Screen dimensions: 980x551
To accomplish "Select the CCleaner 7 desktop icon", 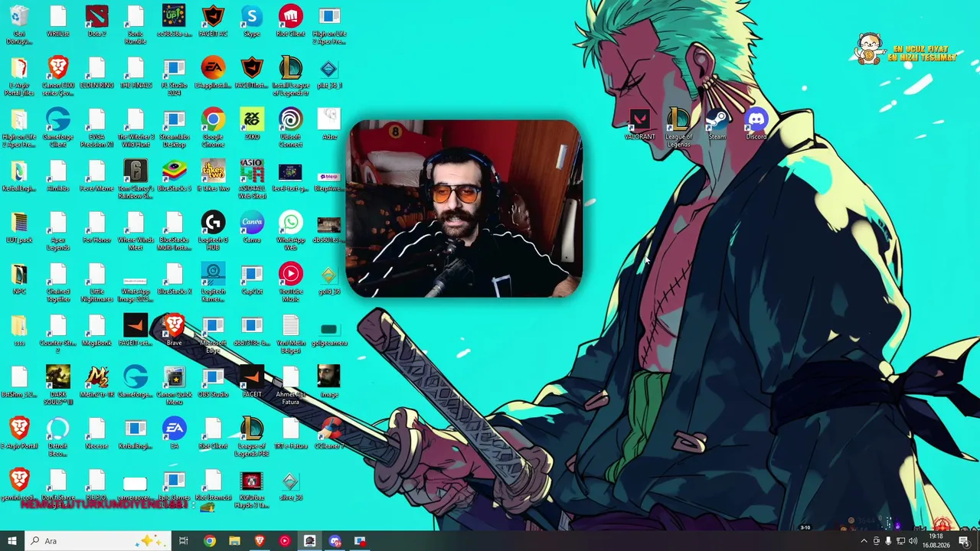I will 329,433.
